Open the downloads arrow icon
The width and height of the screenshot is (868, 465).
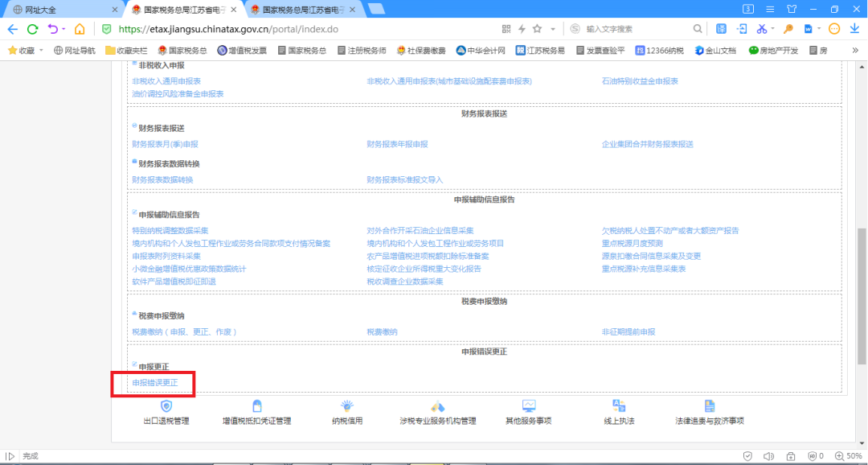click(854, 29)
